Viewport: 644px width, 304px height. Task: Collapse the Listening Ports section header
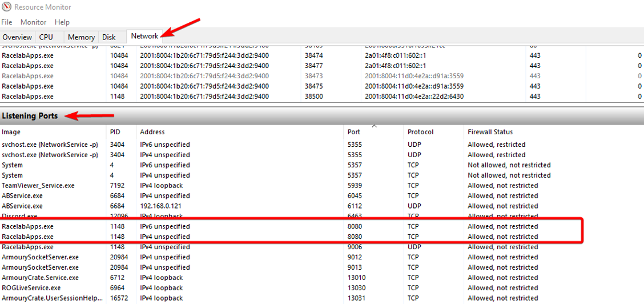[30, 116]
